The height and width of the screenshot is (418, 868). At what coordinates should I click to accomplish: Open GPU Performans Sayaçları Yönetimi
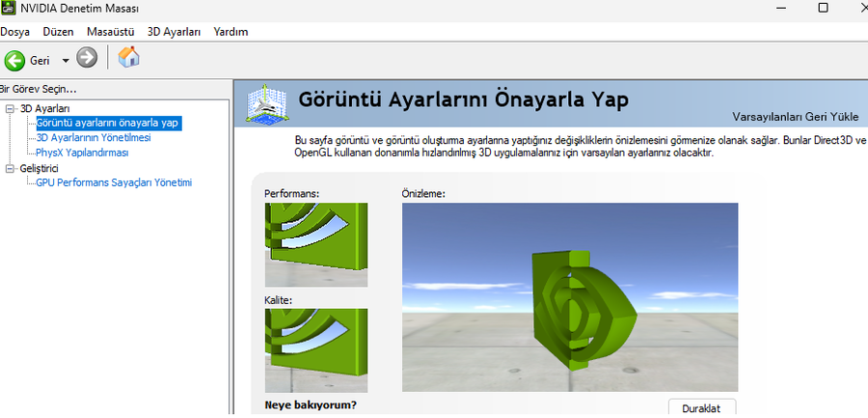(x=114, y=182)
